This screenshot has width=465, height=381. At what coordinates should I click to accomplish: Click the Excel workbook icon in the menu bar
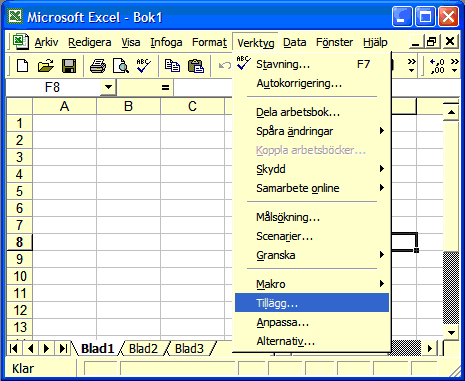[x=21, y=42]
